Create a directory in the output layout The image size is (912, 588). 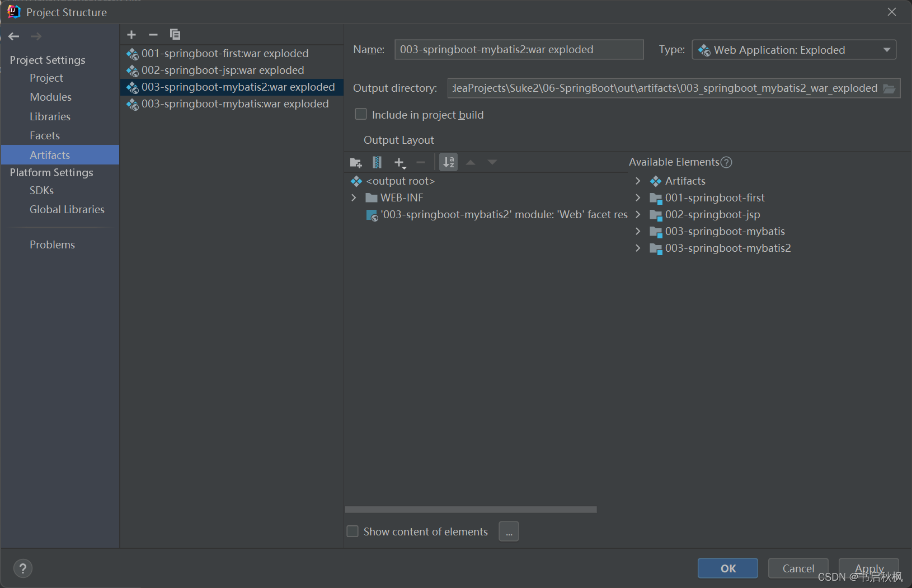(356, 163)
